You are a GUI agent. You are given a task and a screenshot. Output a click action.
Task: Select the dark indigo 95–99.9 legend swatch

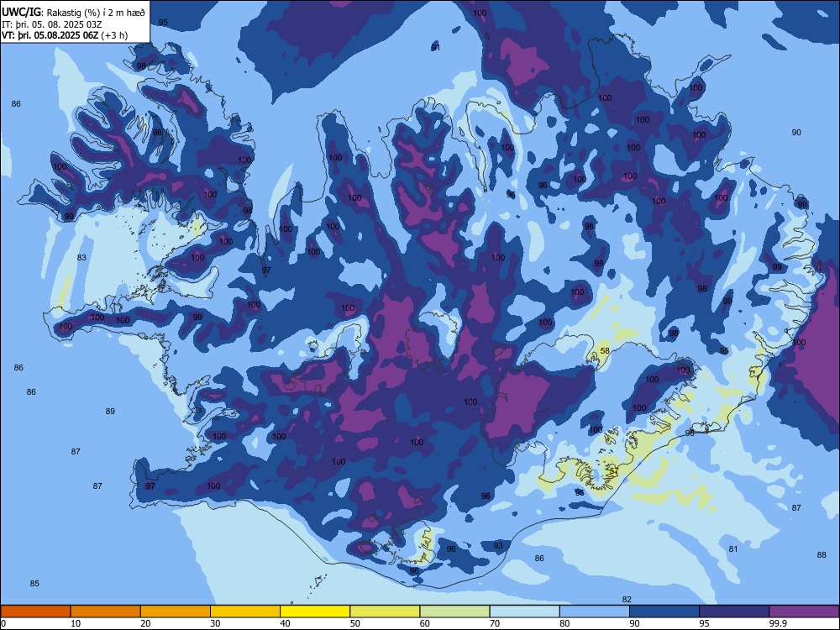click(x=734, y=612)
